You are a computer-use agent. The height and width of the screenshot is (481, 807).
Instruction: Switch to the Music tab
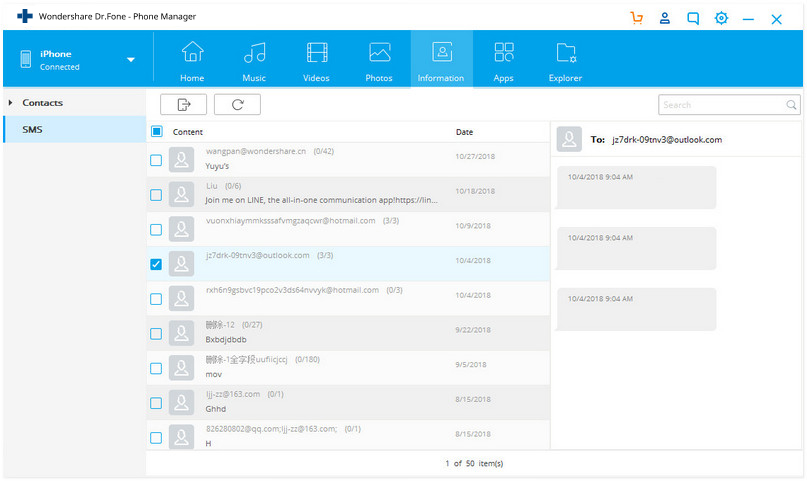coord(254,61)
